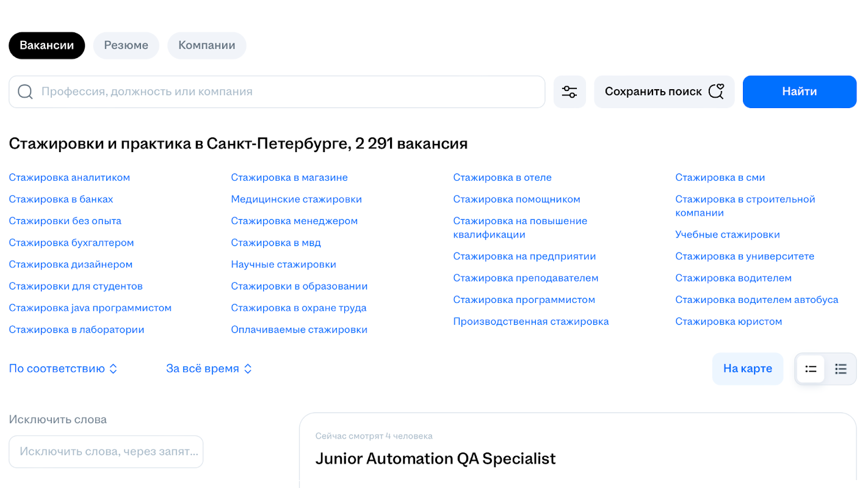This screenshot has width=868, height=488.
Task: Select the Вакансии tab
Action: tap(47, 45)
